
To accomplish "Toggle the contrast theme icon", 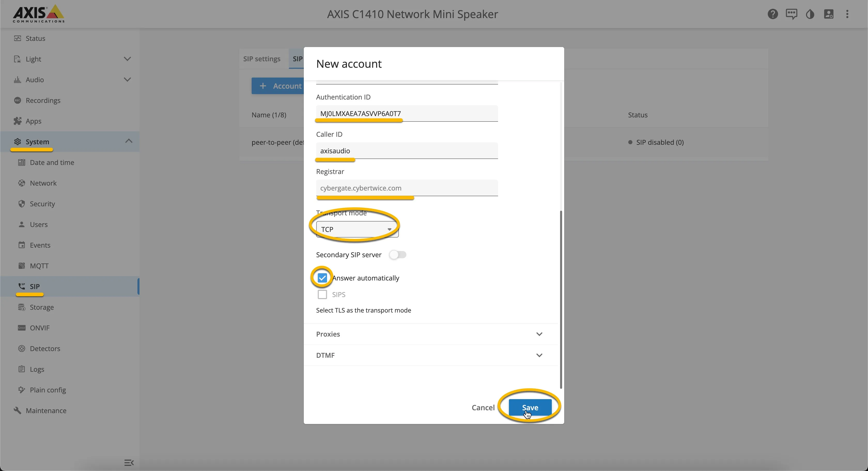I will [810, 14].
